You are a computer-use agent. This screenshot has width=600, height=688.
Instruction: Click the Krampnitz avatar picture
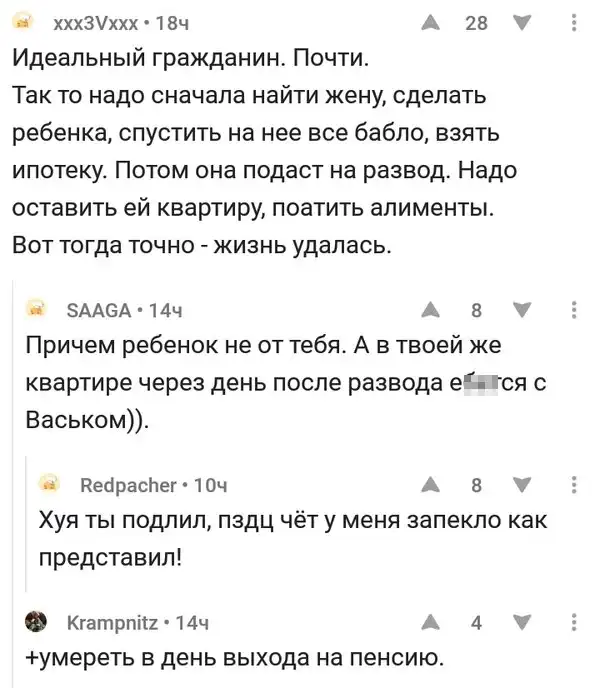(x=33, y=622)
